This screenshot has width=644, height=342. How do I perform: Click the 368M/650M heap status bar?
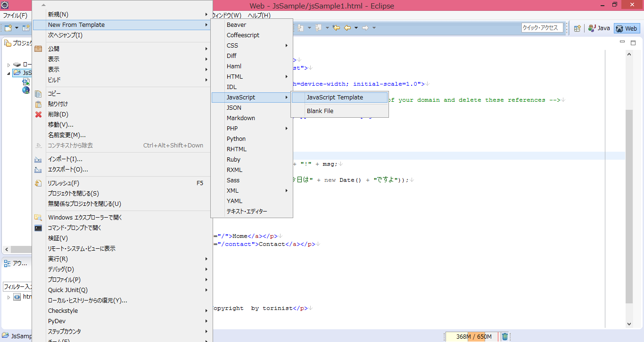[471, 336]
